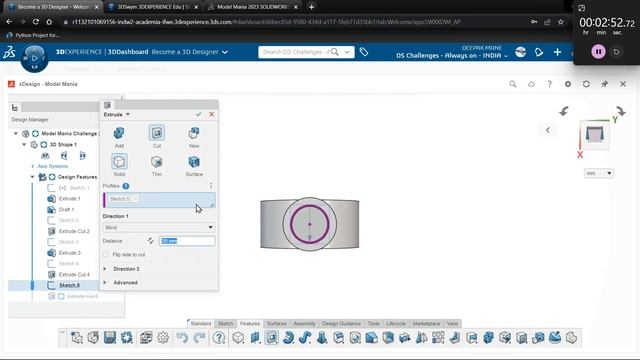Open the mm units dropdown
This screenshot has width=640, height=360.
(599, 173)
